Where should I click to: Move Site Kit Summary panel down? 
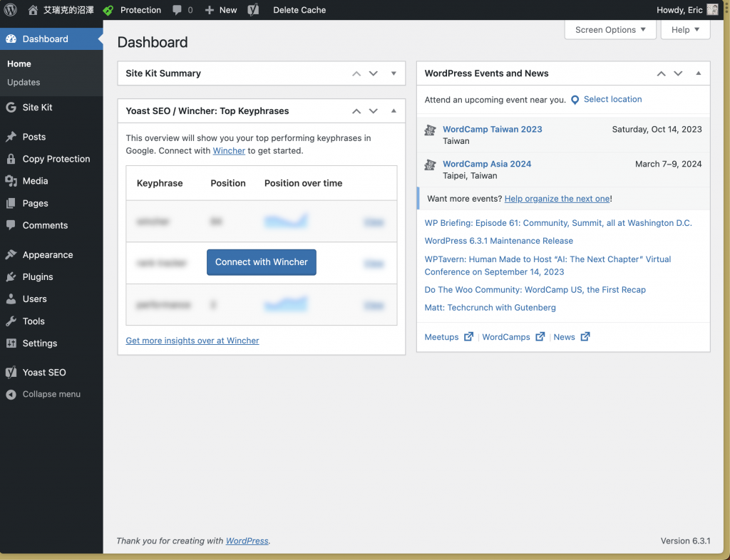pos(374,73)
